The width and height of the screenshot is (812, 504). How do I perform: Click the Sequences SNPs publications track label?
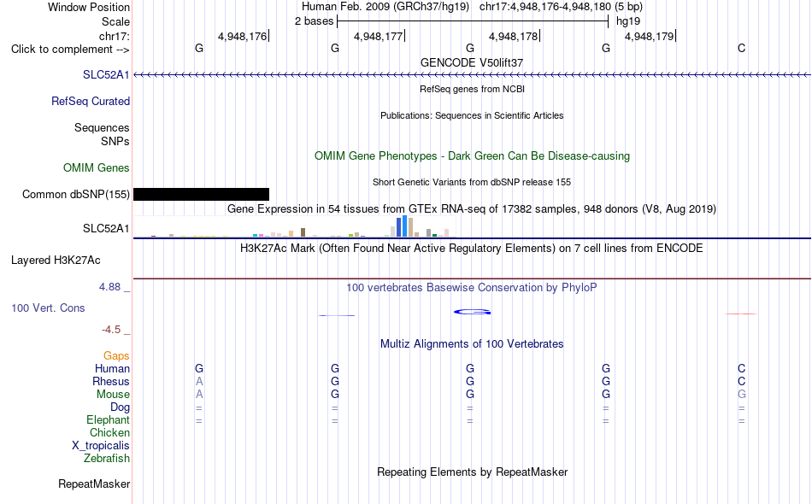tap(102, 134)
